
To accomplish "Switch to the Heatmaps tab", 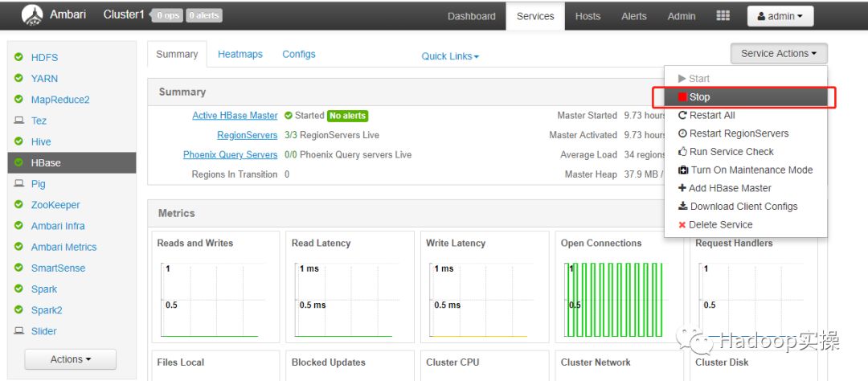I will click(x=240, y=55).
